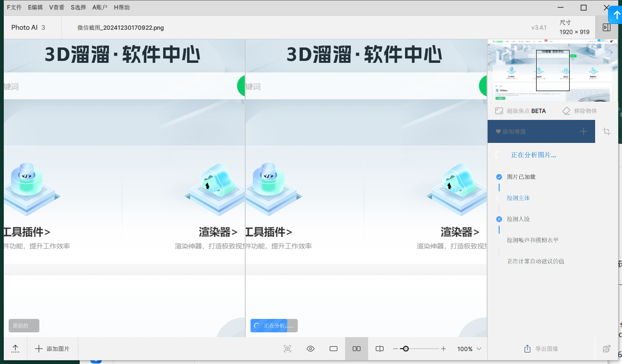Click the 正在计算自动建议的值 step
The image size is (622, 364).
point(536,261)
